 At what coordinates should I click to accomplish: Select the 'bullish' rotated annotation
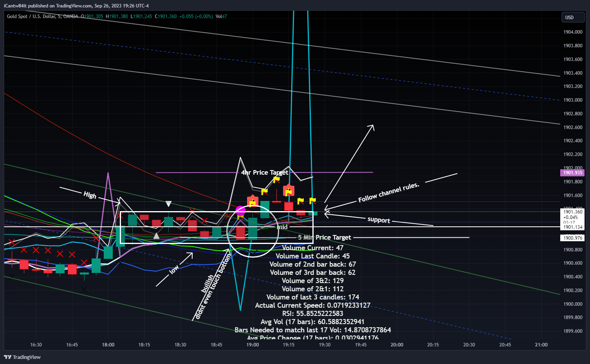point(207,283)
